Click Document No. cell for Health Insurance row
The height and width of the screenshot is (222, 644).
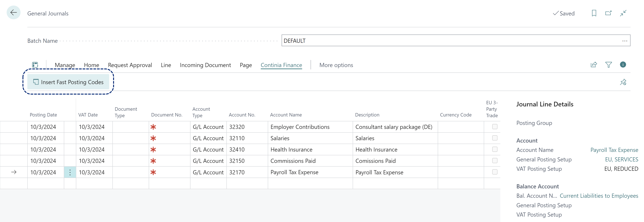point(170,150)
